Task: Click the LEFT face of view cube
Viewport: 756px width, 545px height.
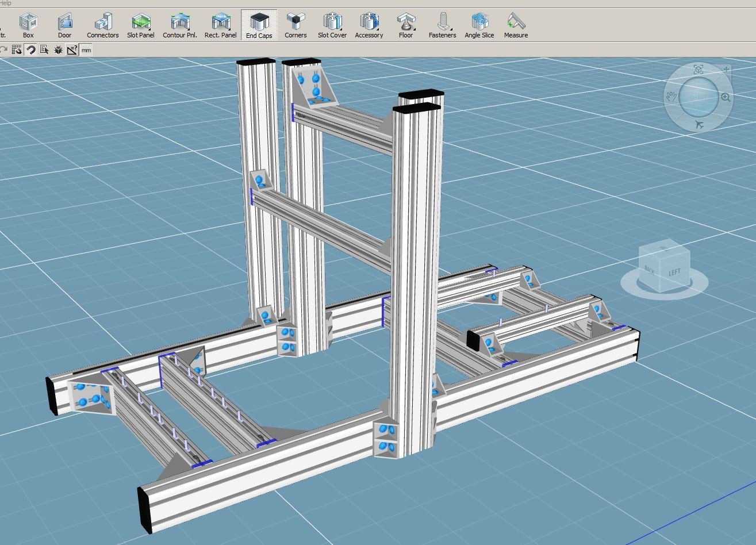Action: [675, 271]
